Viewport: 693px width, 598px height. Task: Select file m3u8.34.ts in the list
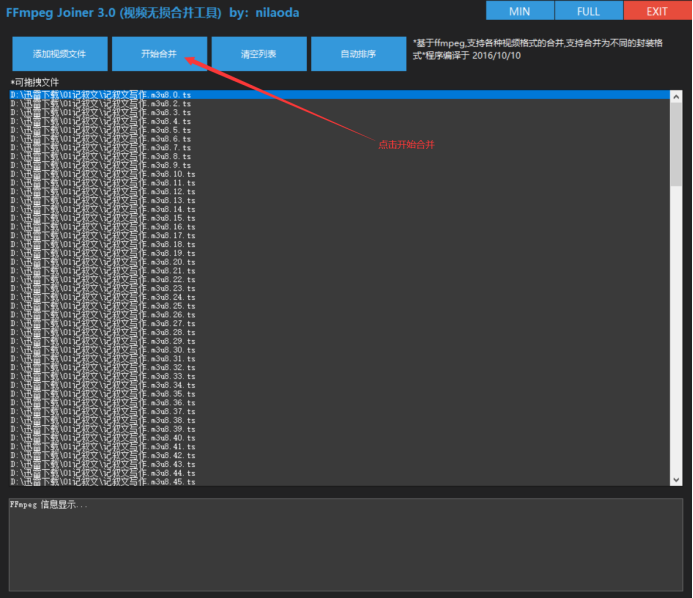point(339,385)
